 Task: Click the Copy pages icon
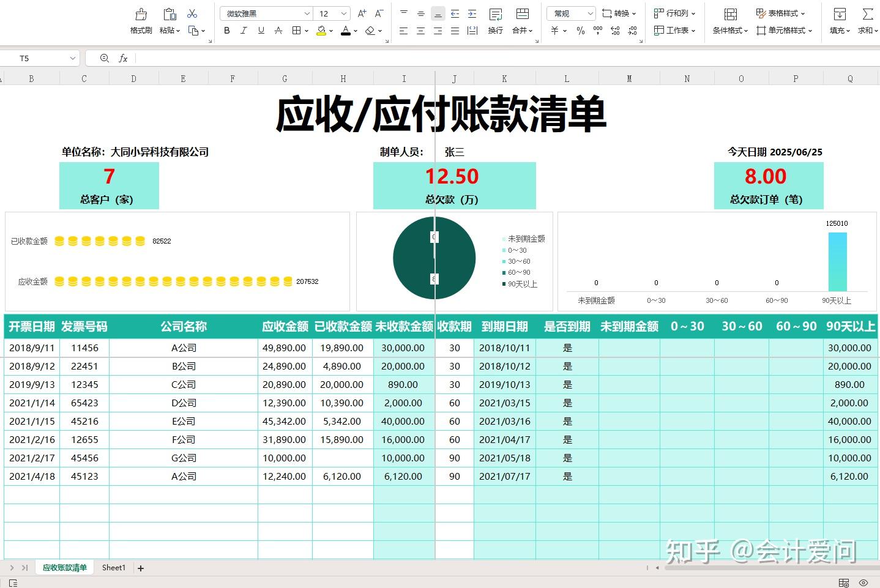click(x=193, y=30)
